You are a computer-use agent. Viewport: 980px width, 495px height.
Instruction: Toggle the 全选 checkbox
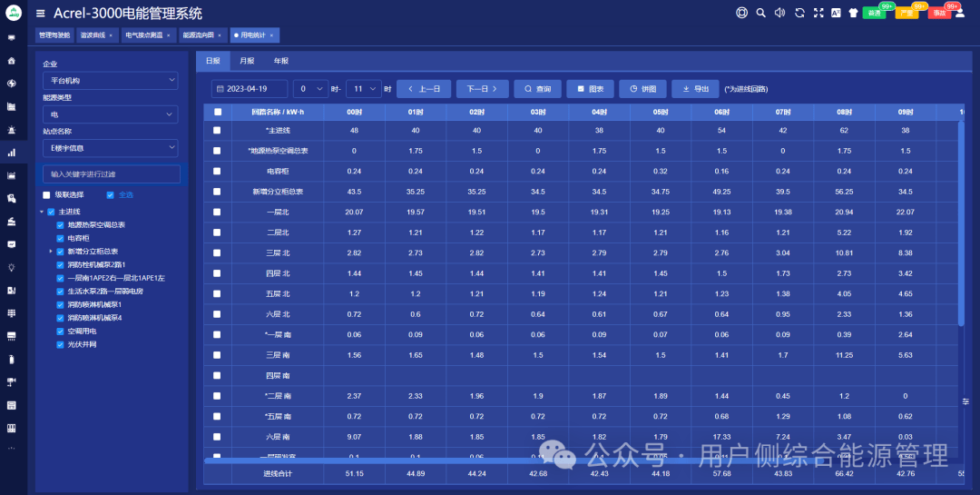click(x=110, y=194)
